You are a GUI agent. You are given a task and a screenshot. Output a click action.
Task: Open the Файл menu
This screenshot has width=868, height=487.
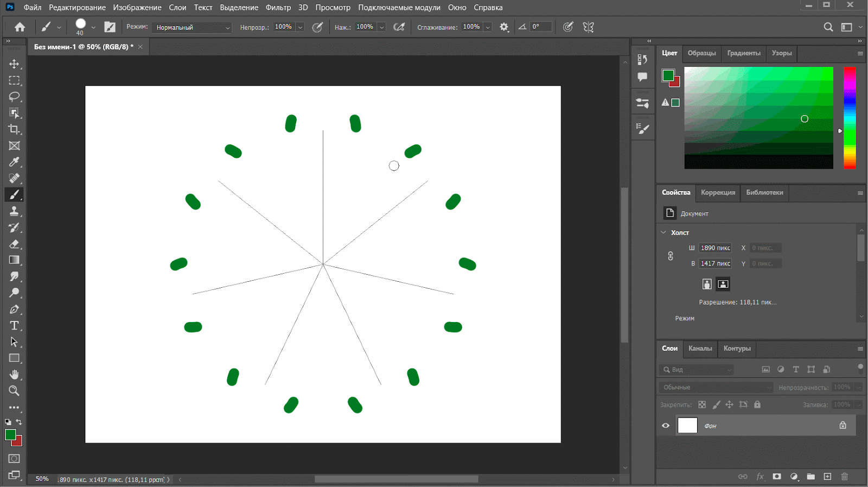[33, 8]
